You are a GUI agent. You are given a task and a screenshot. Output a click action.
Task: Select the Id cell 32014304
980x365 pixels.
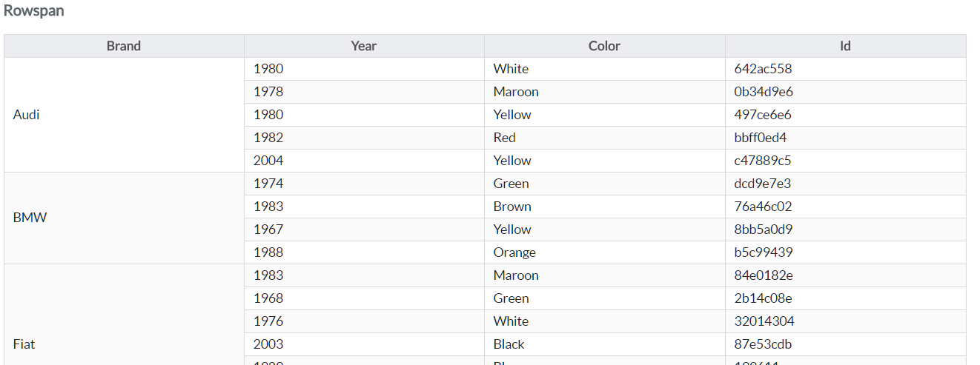pyautogui.click(x=846, y=321)
